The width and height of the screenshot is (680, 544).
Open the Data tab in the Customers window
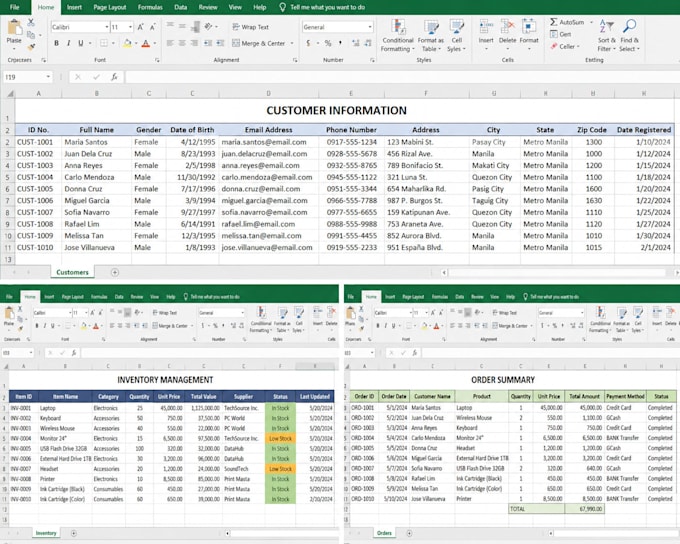180,7
